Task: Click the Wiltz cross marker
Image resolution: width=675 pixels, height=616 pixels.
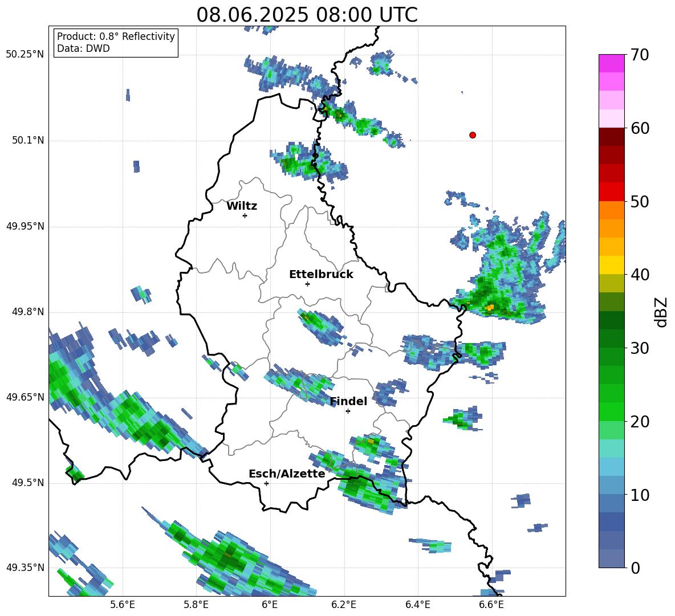Action: point(245,215)
